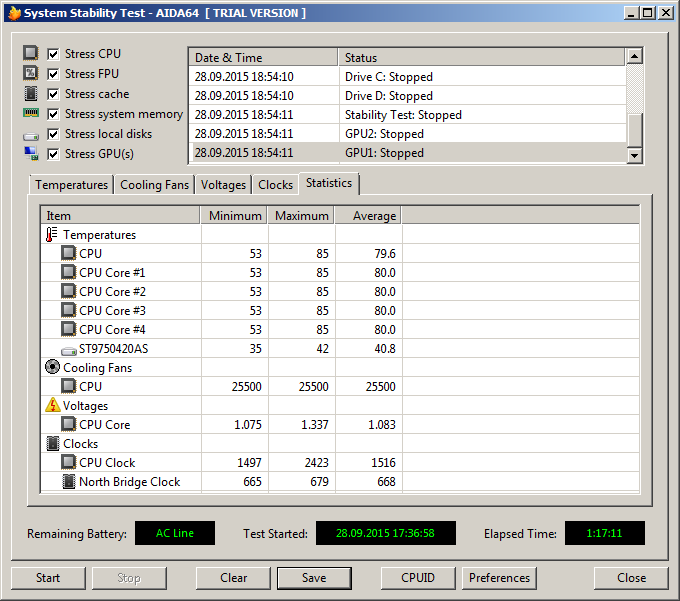This screenshot has height=601, width=680.
Task: Open the Preferences dialog
Action: tap(499, 578)
